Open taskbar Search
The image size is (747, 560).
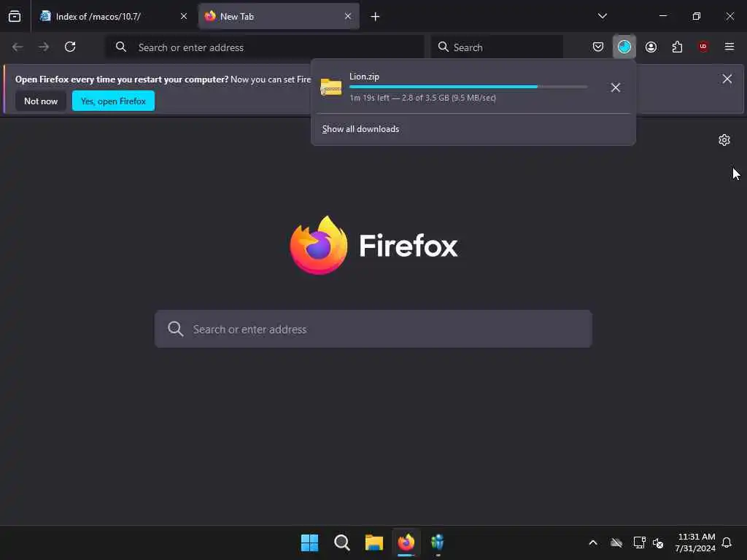pyautogui.click(x=341, y=542)
